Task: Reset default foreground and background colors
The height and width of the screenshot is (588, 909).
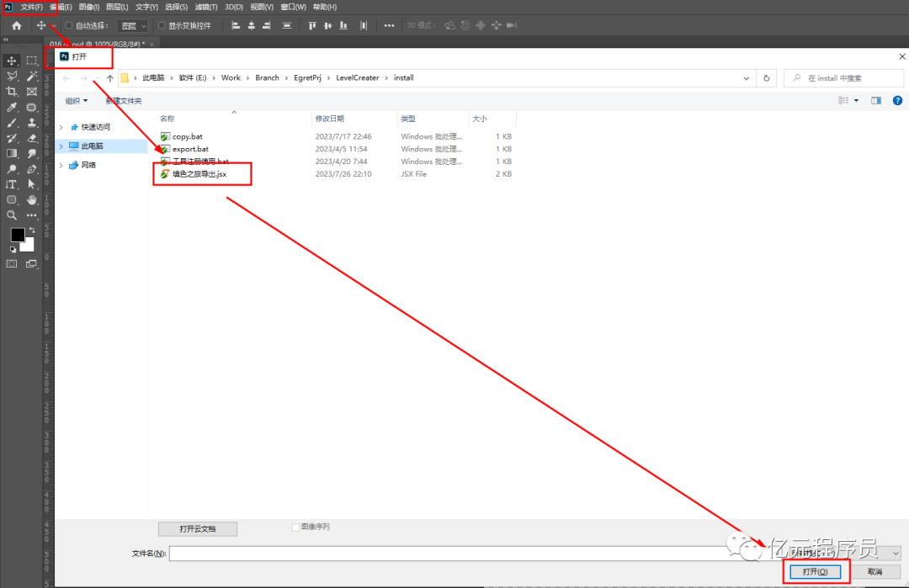Action: pos(13,250)
